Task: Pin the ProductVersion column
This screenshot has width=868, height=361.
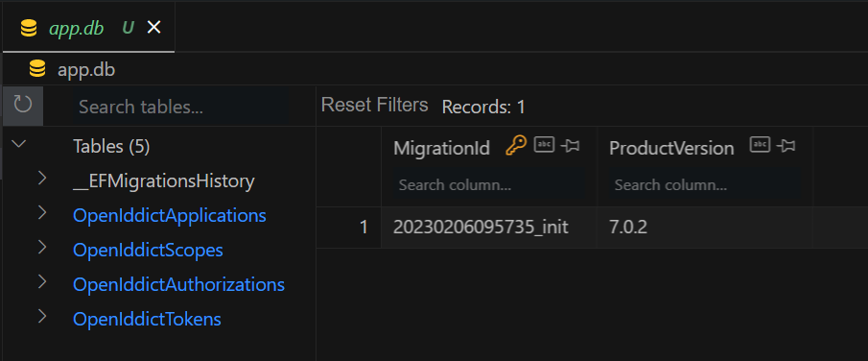Action: coord(786,146)
